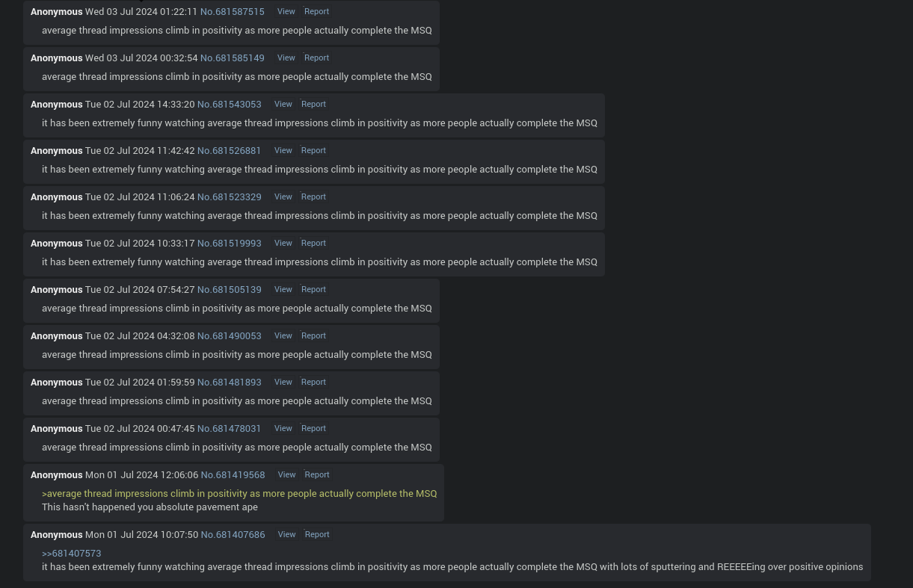The image size is (913, 588).
Task: Click View for post No.681587515
Action: click(x=286, y=11)
